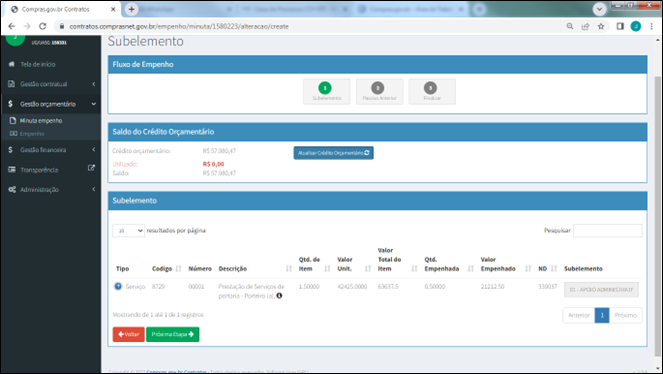663x374 pixels.
Task: Open the Chrome three-dot menu
Action: (x=652, y=26)
